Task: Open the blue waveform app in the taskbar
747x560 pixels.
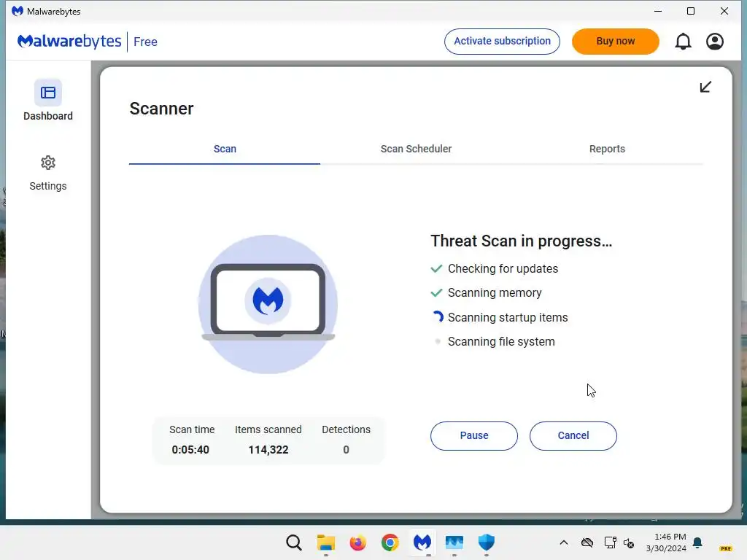Action: 454,542
